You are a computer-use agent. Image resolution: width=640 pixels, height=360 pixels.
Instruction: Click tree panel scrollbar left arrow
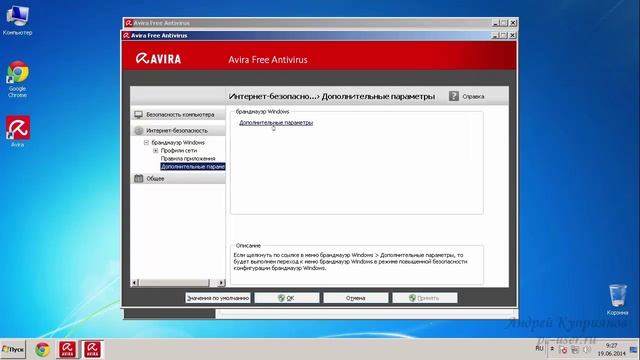pyautogui.click(x=135, y=282)
